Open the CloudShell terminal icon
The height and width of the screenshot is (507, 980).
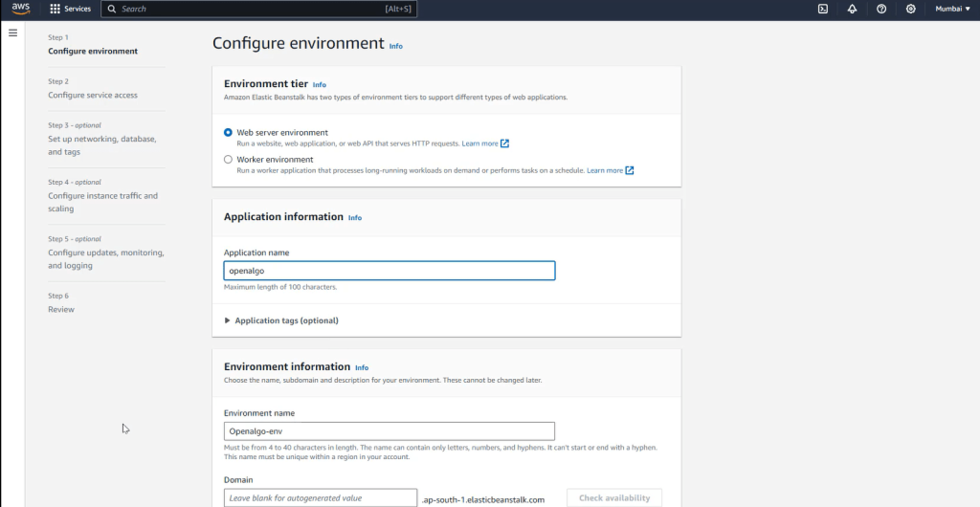[822, 9]
